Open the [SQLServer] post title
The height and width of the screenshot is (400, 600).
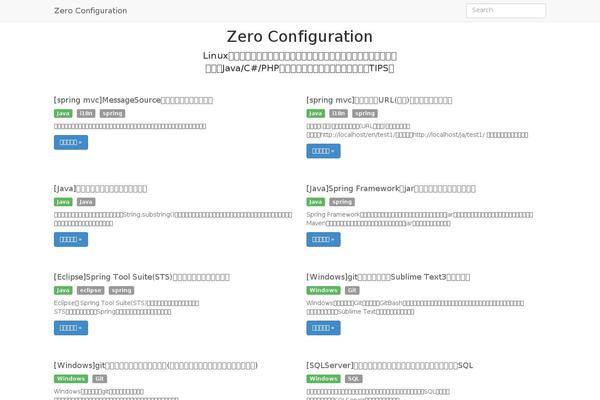pos(390,365)
